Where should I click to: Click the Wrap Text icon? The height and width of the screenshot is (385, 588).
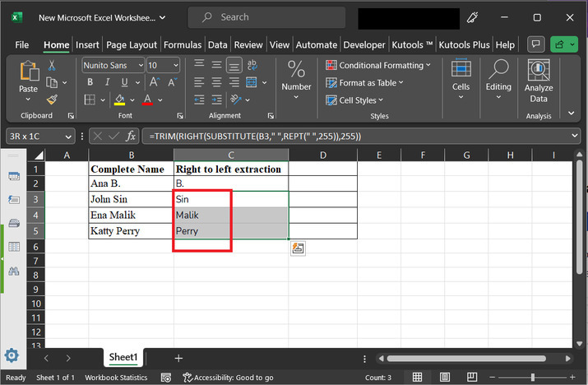(x=252, y=65)
